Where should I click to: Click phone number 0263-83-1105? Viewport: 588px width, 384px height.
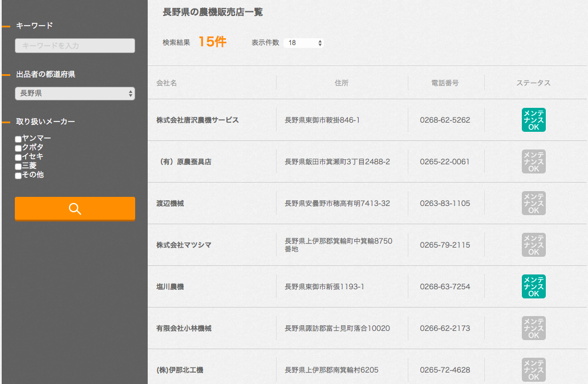pyautogui.click(x=445, y=203)
